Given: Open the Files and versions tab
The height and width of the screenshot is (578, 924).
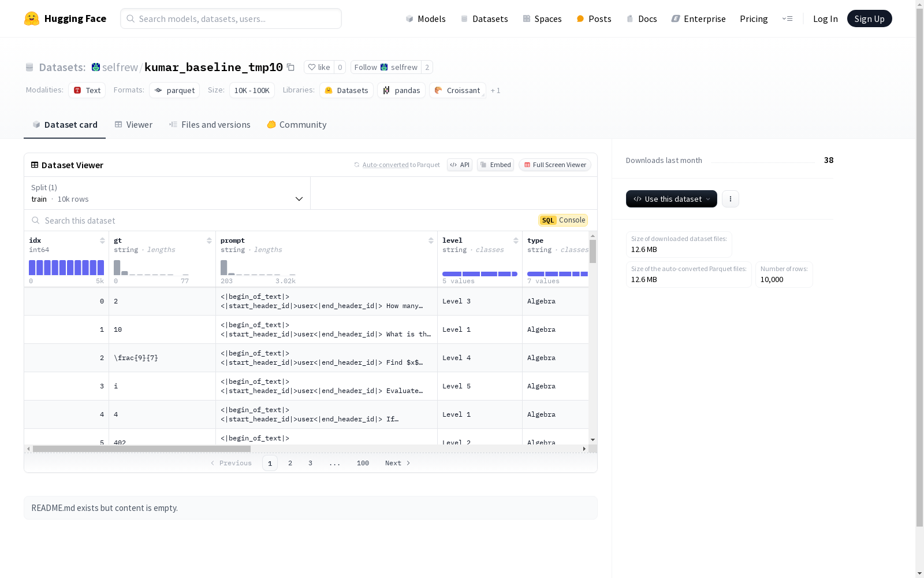Looking at the screenshot, I should pyautogui.click(x=210, y=125).
